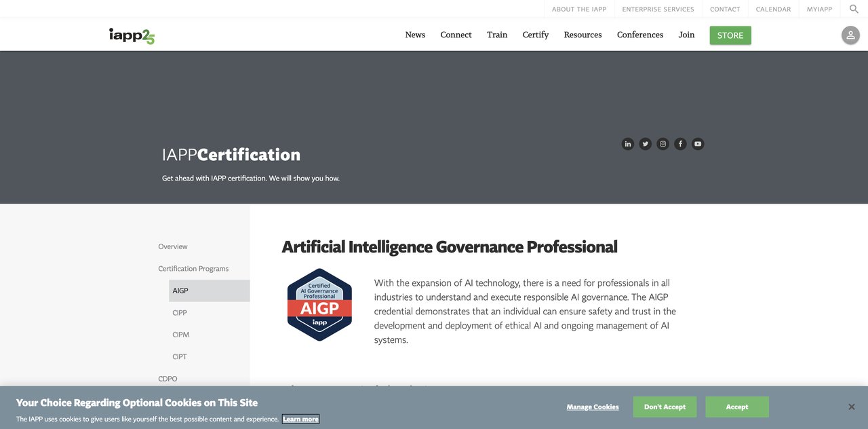868x429 pixels.
Task: Open the Connect menu
Action: click(x=456, y=35)
